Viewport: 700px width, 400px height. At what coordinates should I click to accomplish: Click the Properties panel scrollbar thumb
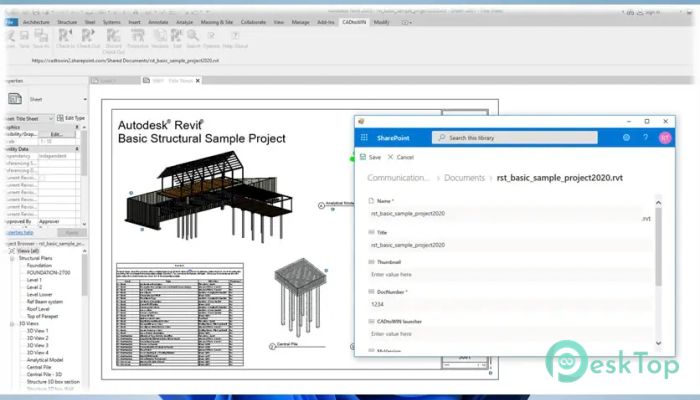[84, 153]
